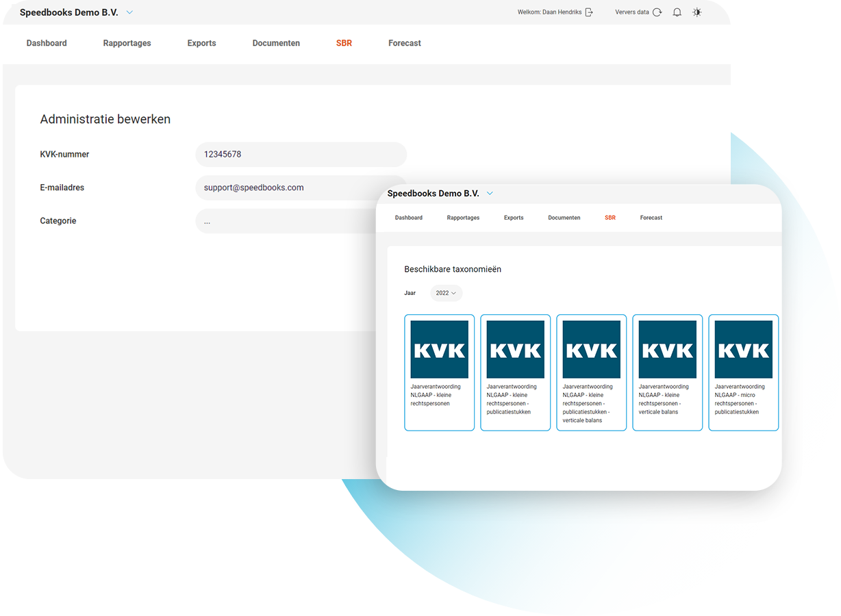
Task: Expand company dropdown in back window header
Action: pyautogui.click(x=130, y=12)
